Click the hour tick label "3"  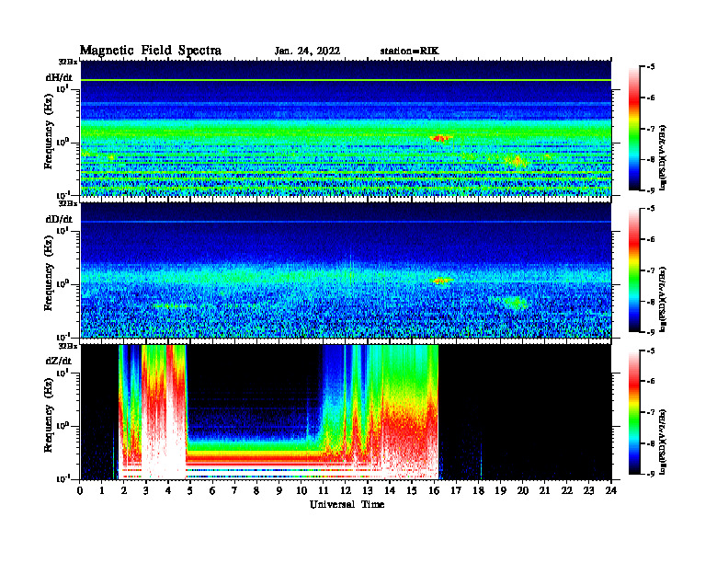coord(146,490)
